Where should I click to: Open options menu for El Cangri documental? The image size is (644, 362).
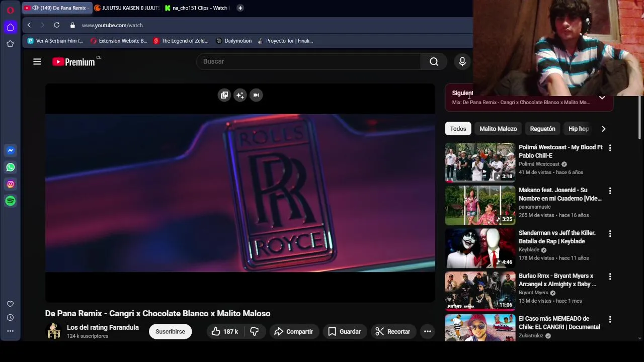(x=610, y=319)
